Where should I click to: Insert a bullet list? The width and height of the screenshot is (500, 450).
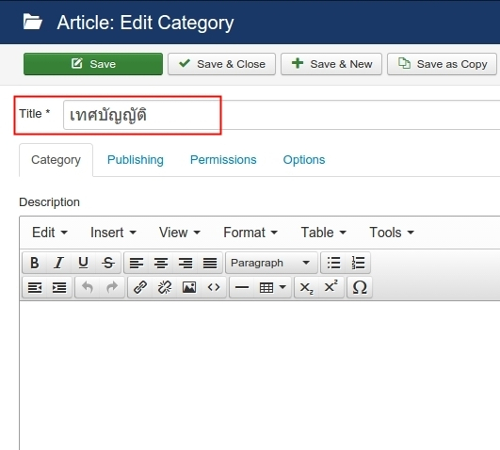333,263
